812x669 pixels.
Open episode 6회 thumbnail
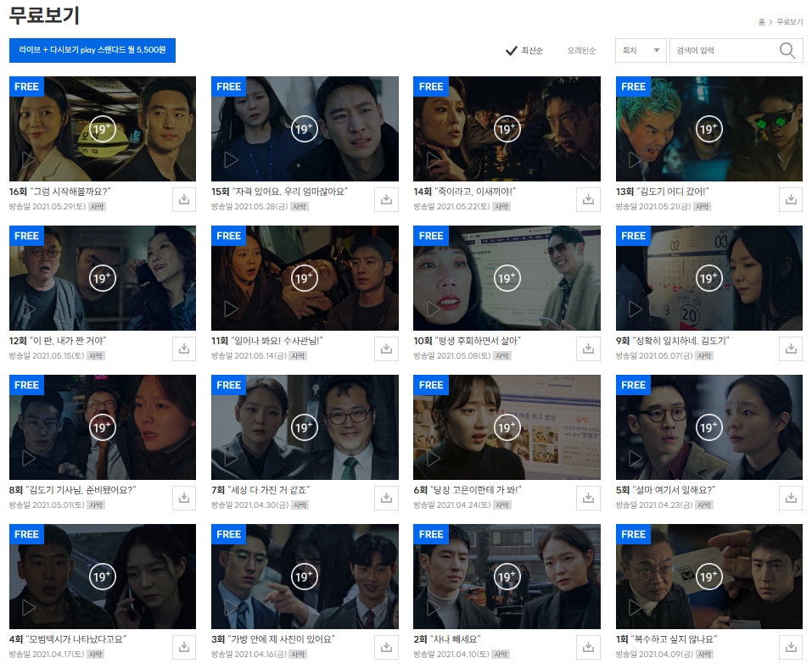507,427
